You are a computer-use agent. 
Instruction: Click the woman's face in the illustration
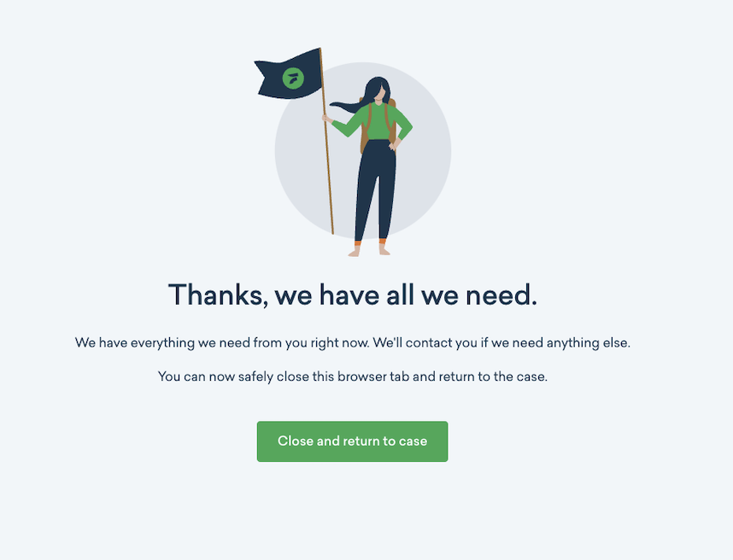[x=380, y=93]
